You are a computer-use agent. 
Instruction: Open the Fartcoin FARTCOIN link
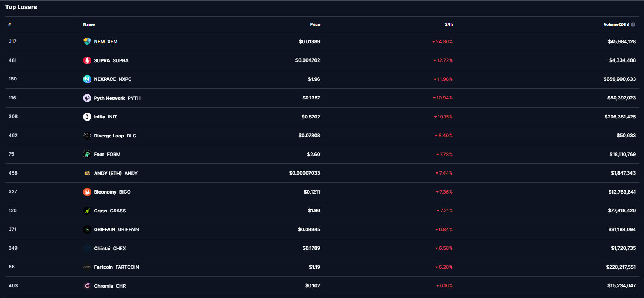pyautogui.click(x=116, y=267)
